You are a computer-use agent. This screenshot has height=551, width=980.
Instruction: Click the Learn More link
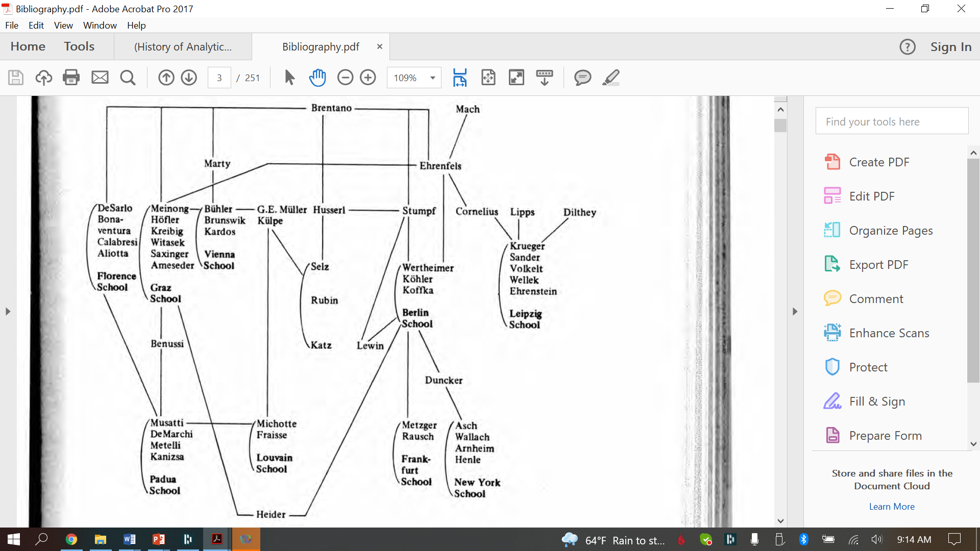click(x=892, y=506)
